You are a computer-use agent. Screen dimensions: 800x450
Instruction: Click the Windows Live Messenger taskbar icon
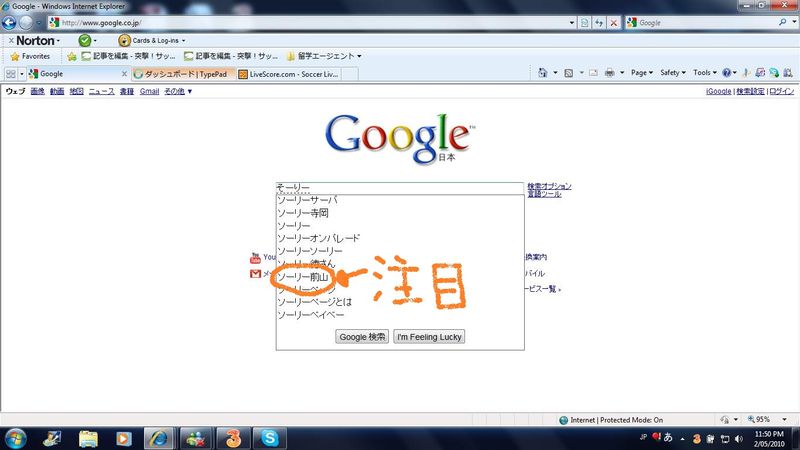[196, 438]
